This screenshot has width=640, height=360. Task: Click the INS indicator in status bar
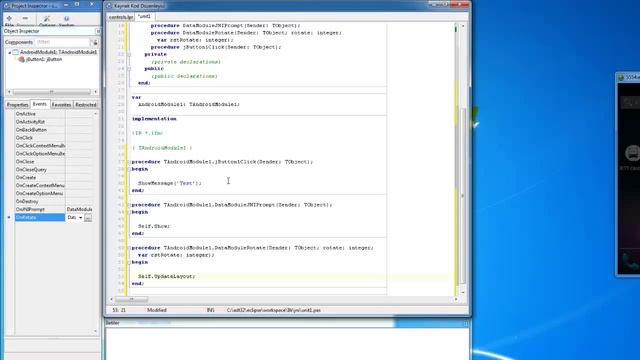(211, 310)
